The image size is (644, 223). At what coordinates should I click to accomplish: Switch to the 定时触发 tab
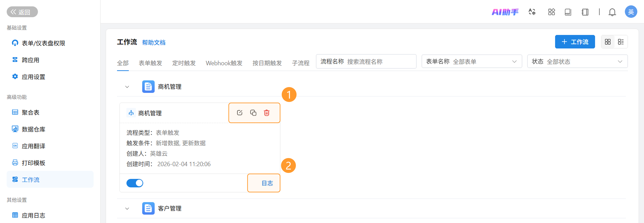pyautogui.click(x=184, y=63)
